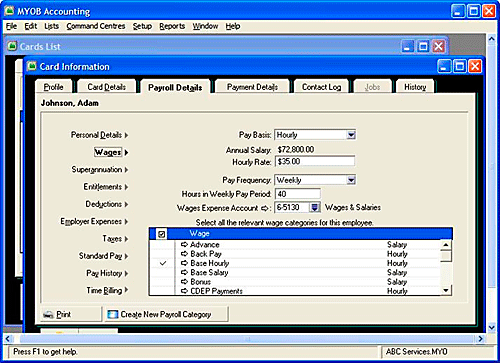Click wage list scroll-up arrow
The height and width of the screenshot is (363, 500).
click(446, 245)
